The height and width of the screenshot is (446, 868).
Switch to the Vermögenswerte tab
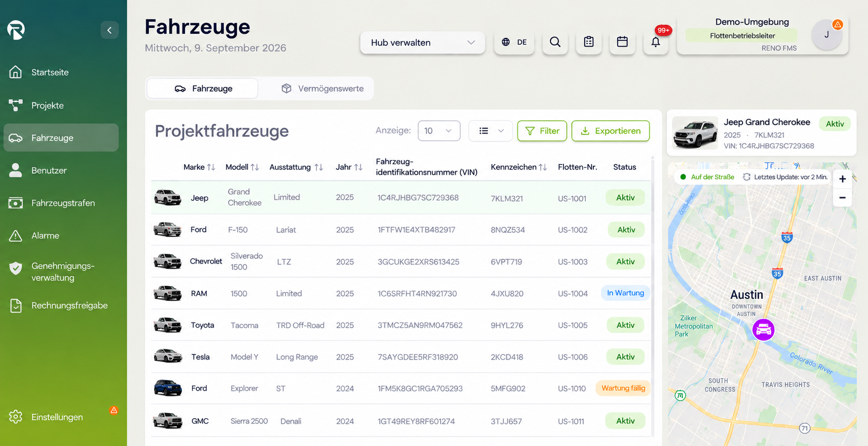322,89
